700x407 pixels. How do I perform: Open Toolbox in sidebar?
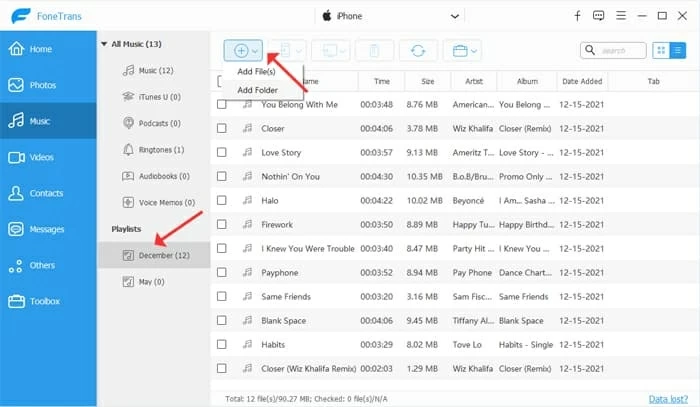[48, 301]
